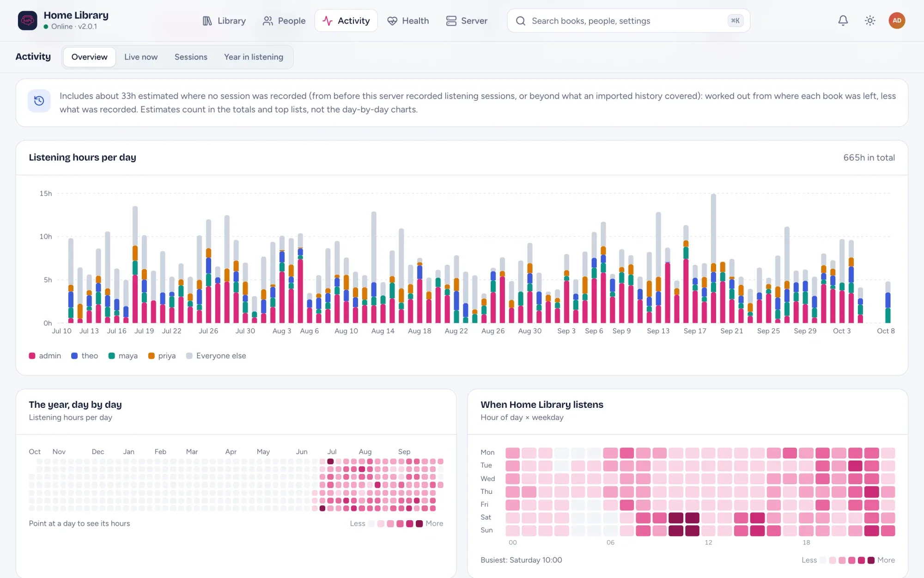Click the maya legend color swatch
The image size is (924, 578).
coord(111,356)
